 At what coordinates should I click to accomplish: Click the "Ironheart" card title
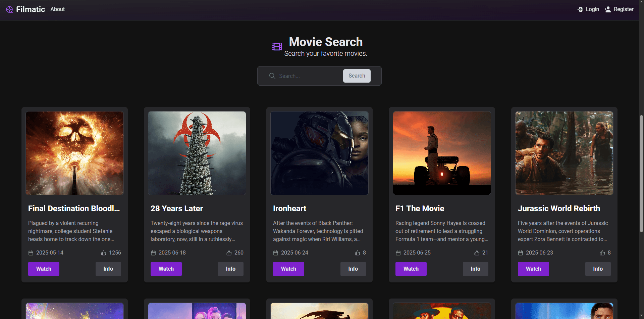[289, 209]
